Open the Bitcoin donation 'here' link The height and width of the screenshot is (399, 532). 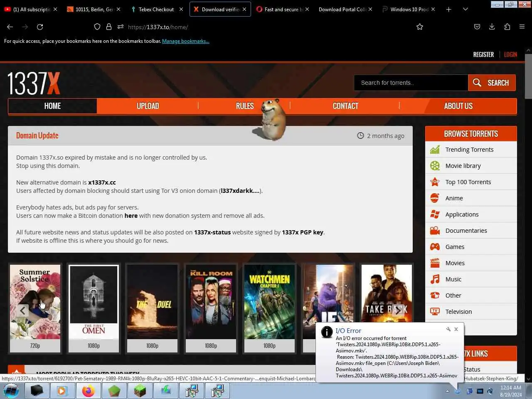(x=131, y=216)
